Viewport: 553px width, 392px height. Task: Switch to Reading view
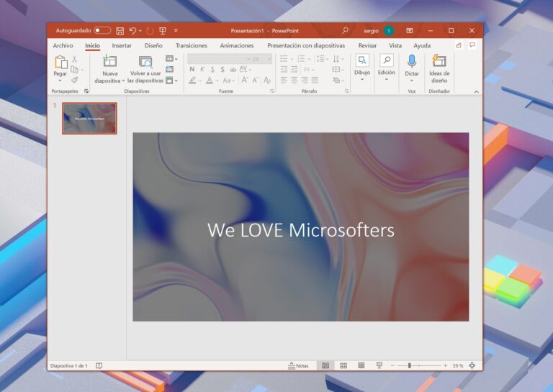coord(361,365)
